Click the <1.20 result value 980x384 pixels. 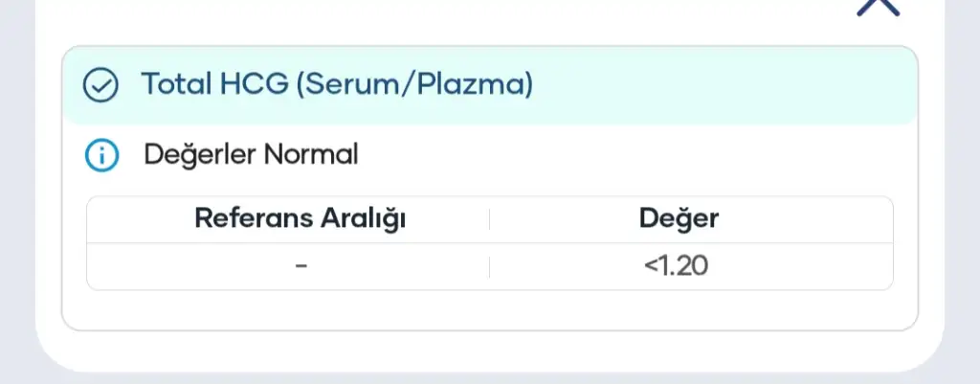pyautogui.click(x=678, y=266)
